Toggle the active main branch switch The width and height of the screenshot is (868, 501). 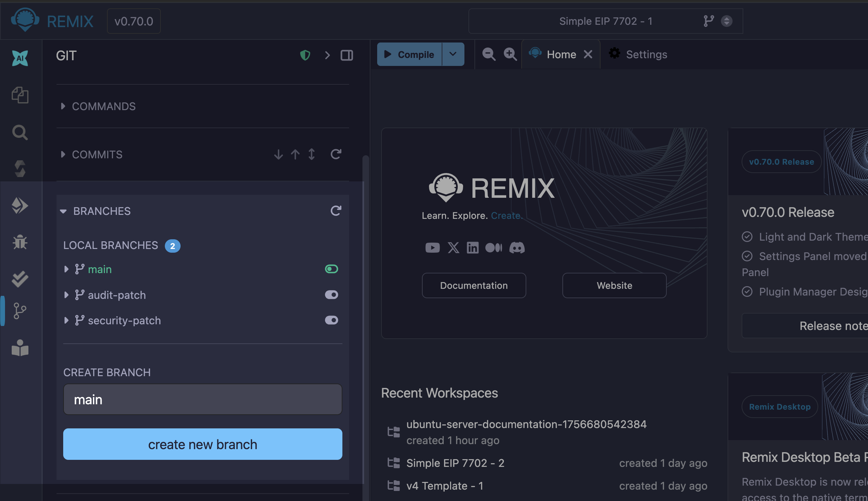(331, 269)
